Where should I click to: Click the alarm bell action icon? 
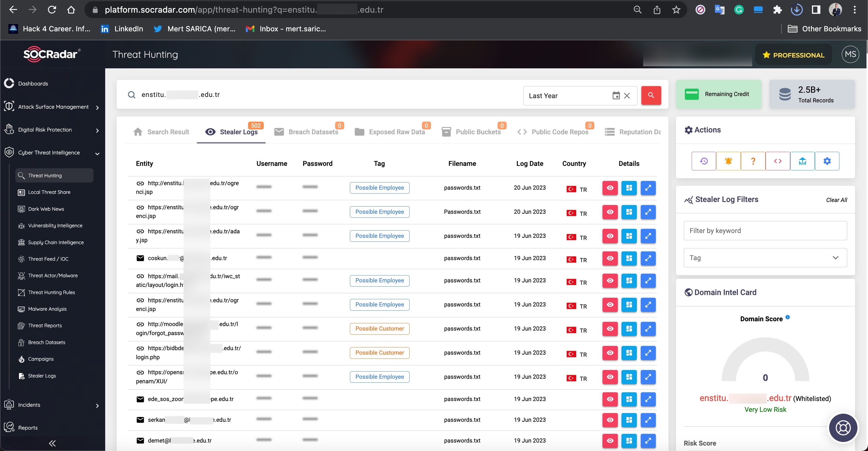728,161
